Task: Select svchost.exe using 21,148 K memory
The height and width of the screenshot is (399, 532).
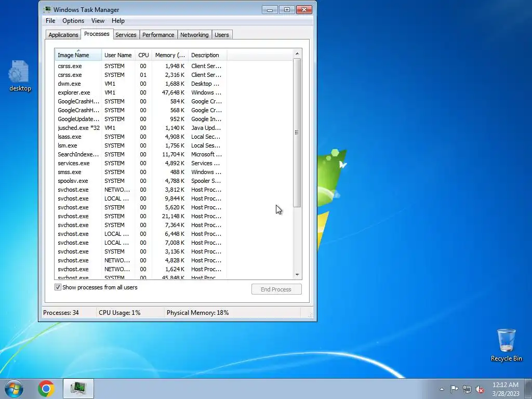Action: tap(141, 216)
